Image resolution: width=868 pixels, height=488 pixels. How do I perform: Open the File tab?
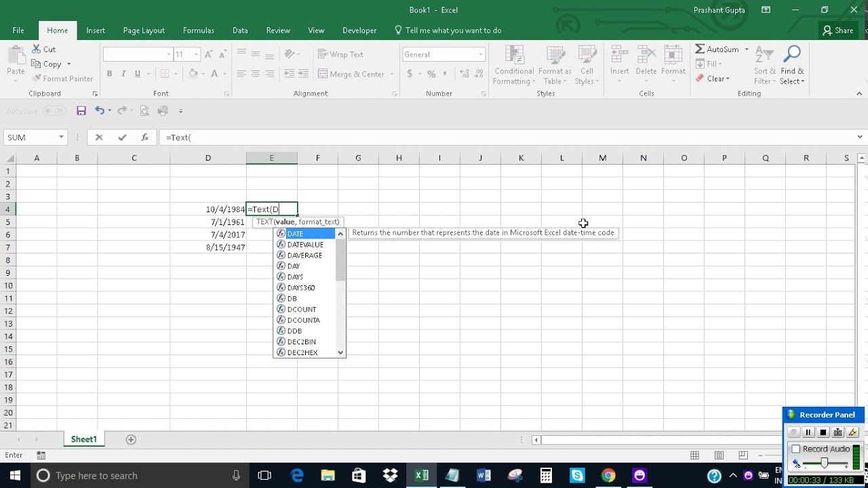[18, 30]
